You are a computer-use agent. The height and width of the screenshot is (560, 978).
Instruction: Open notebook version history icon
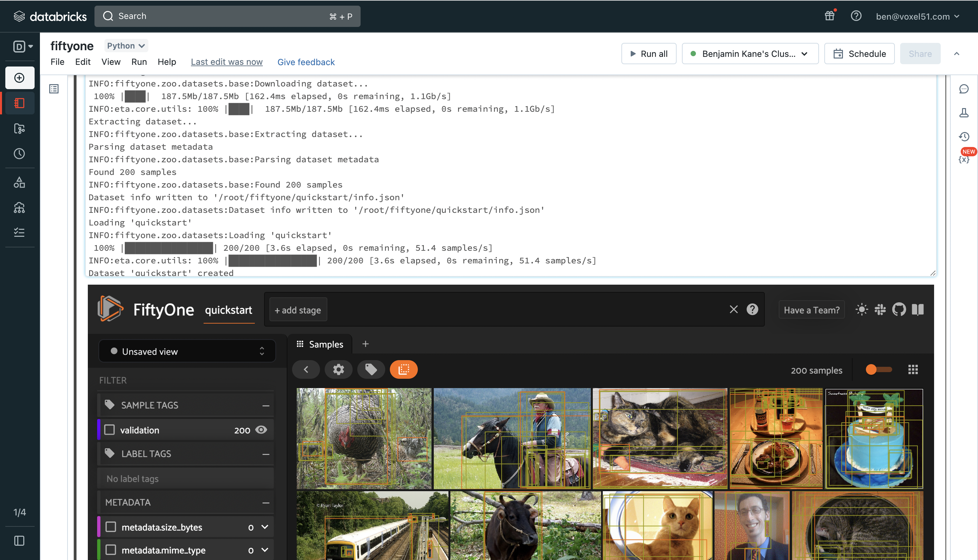(964, 137)
